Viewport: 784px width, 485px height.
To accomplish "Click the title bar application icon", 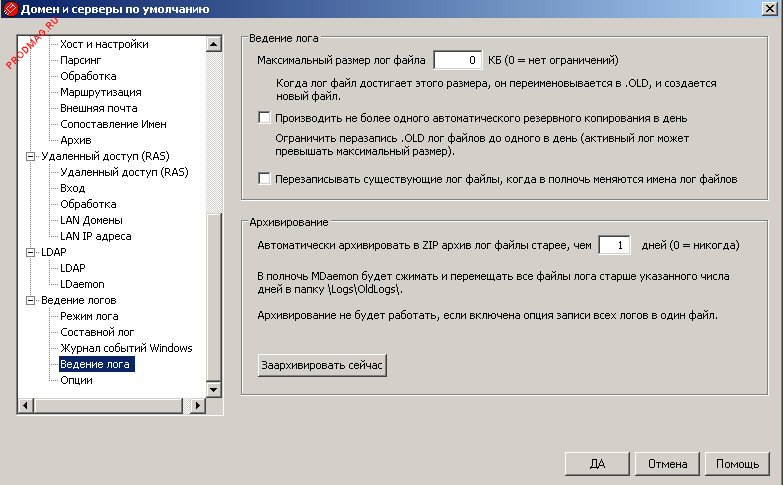I will coord(10,10).
